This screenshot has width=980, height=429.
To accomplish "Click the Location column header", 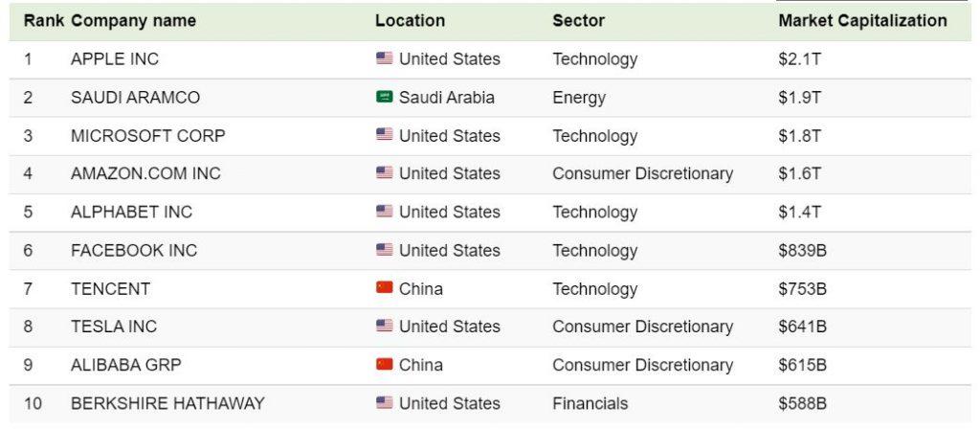I will click(x=410, y=21).
